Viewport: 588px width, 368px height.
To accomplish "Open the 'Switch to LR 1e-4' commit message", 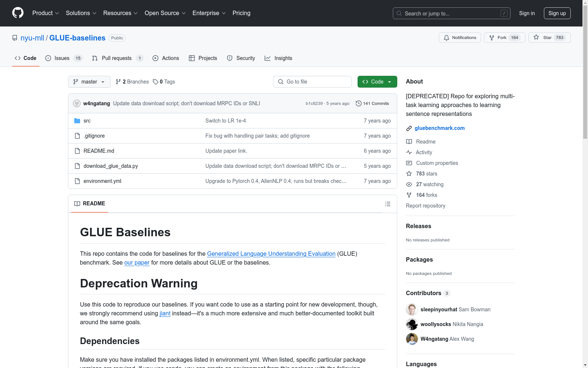I will point(226,121).
